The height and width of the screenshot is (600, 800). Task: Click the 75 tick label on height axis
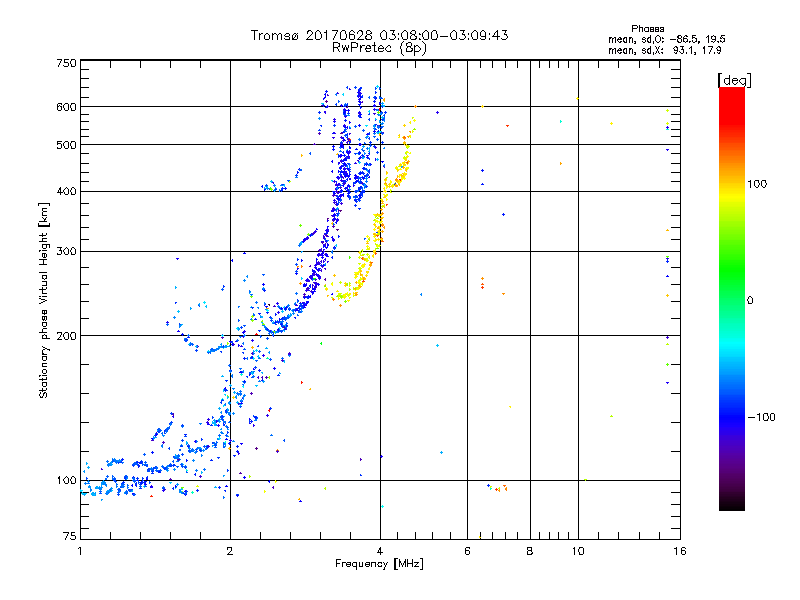[x=70, y=536]
